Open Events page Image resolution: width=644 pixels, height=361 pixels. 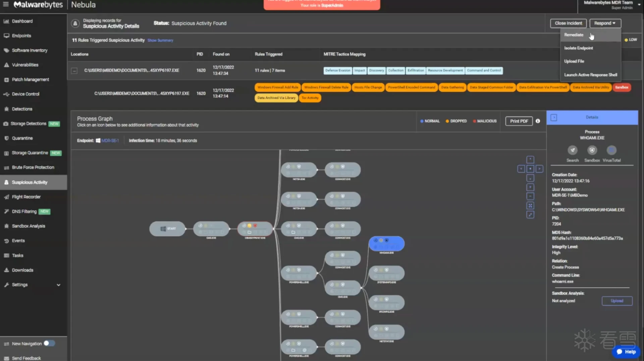coord(18,241)
